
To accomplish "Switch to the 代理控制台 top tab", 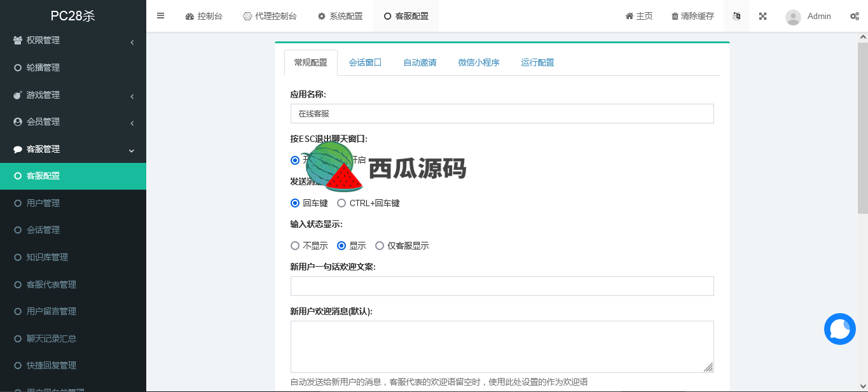I will 270,16.
